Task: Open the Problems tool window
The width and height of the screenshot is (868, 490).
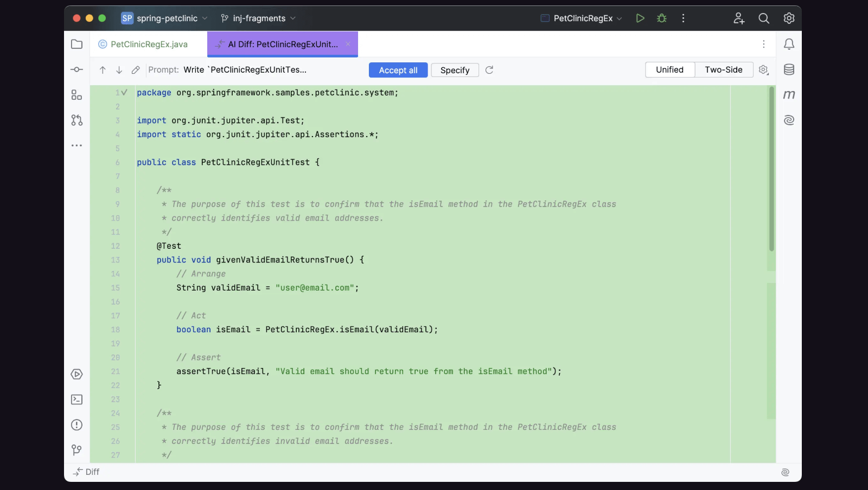Action: click(x=76, y=425)
